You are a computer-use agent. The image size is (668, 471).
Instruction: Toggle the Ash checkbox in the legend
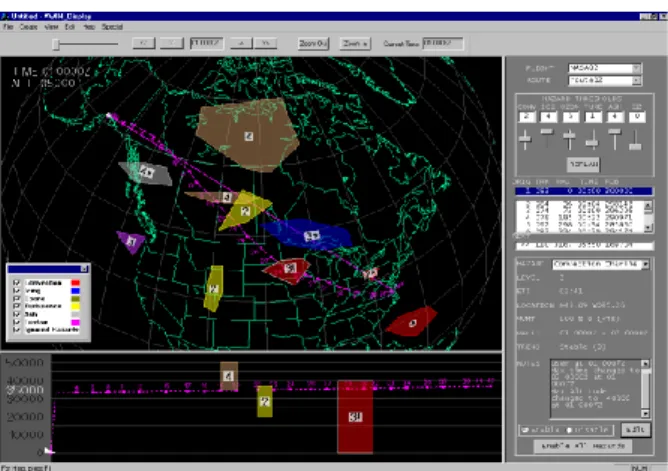click(17, 314)
